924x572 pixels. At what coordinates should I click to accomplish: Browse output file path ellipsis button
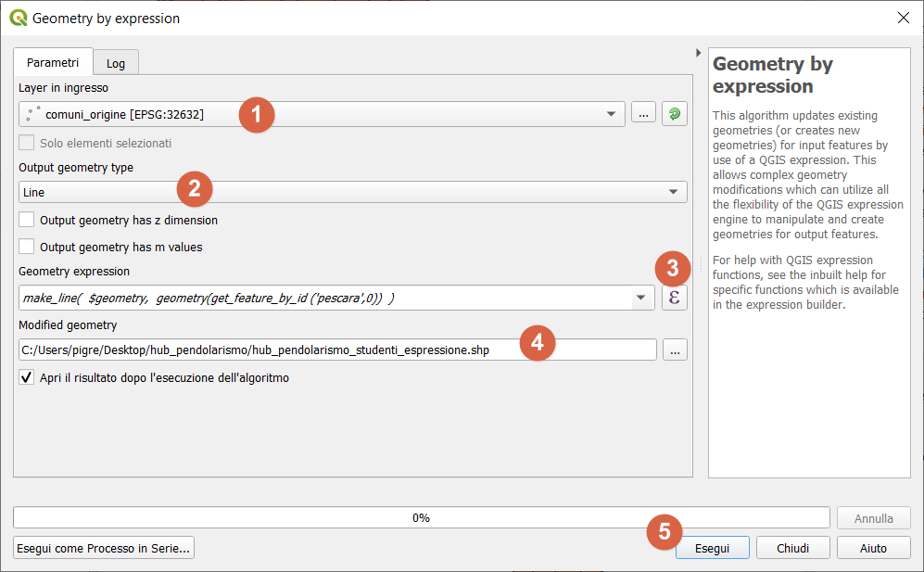click(x=675, y=350)
